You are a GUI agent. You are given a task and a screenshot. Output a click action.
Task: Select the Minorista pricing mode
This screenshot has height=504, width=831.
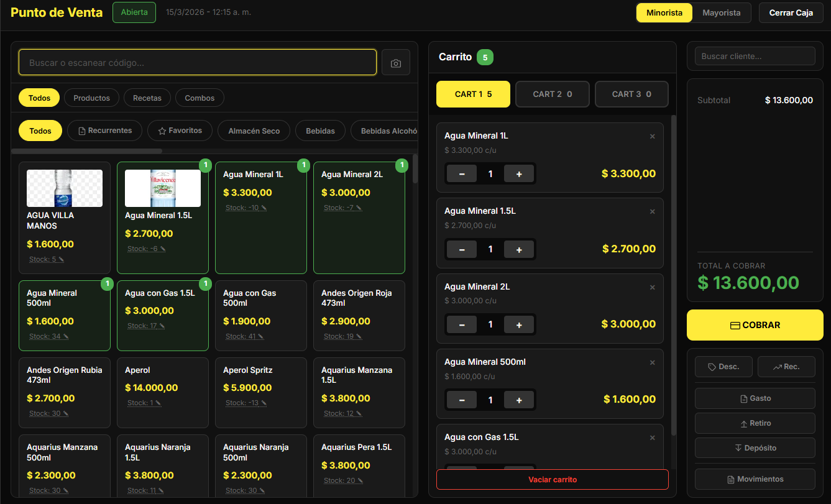[x=664, y=13]
